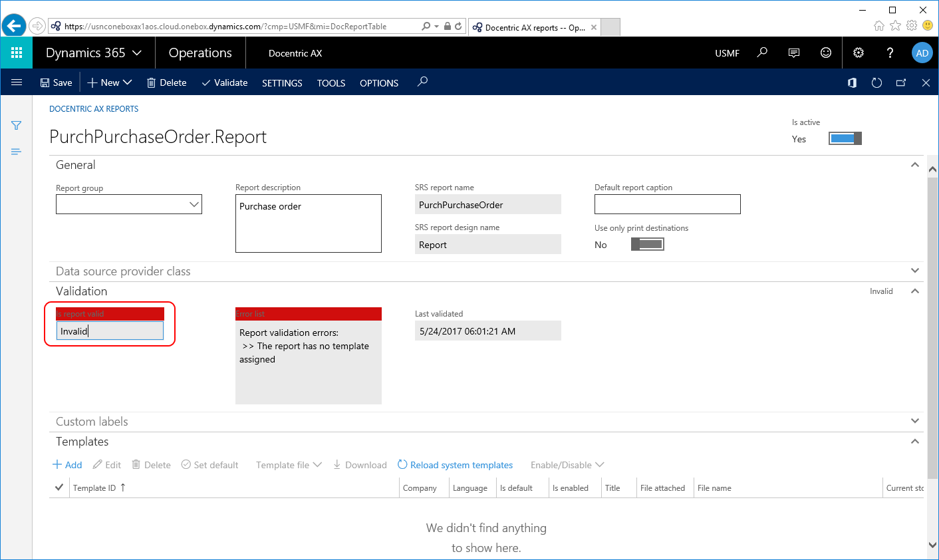
Task: Open the messages icon in top bar
Action: point(794,53)
